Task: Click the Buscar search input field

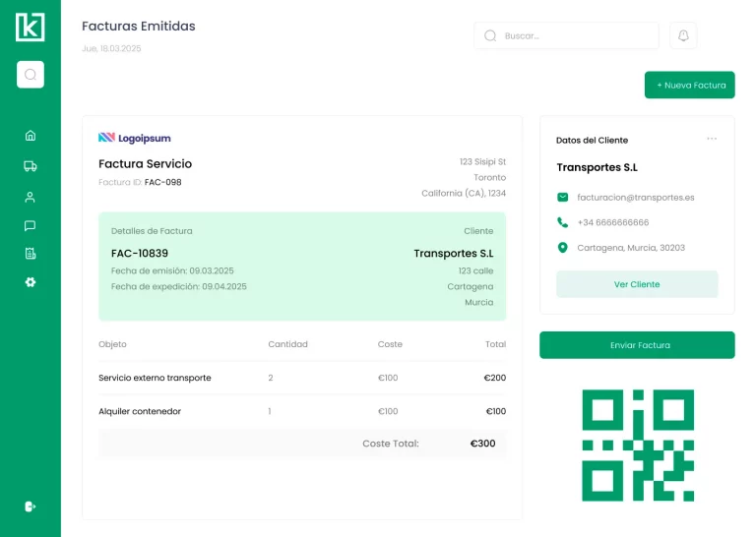Action: pyautogui.click(x=567, y=35)
